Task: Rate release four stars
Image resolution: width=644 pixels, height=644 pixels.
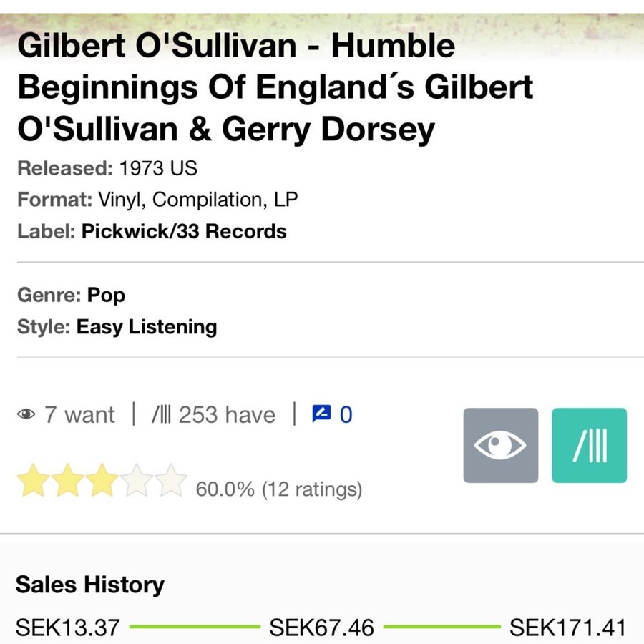Action: click(x=137, y=480)
